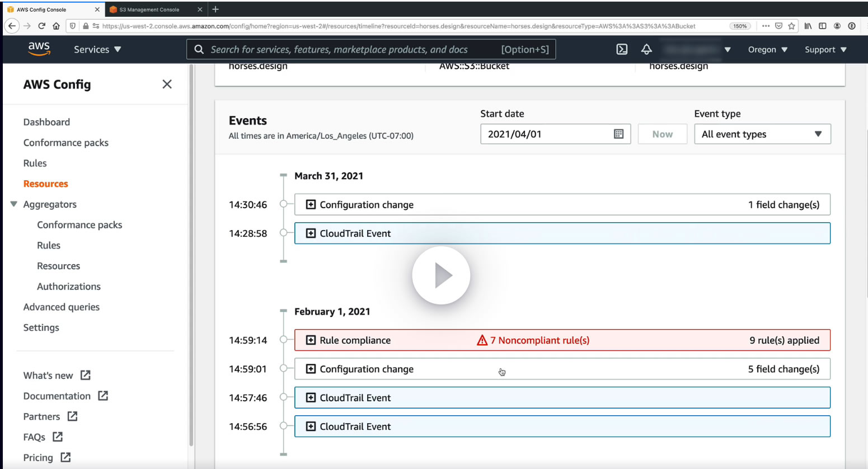Select the highlighted Resources navigation item
The width and height of the screenshot is (868, 469).
pyautogui.click(x=45, y=184)
